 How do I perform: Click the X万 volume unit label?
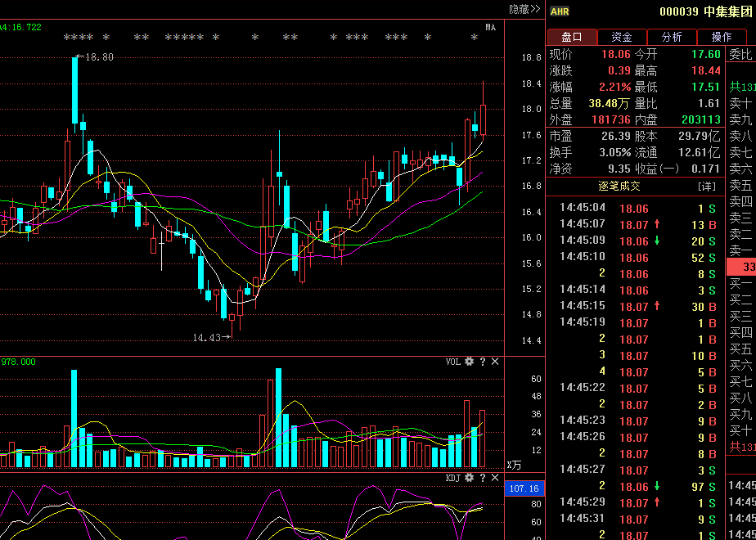click(514, 466)
